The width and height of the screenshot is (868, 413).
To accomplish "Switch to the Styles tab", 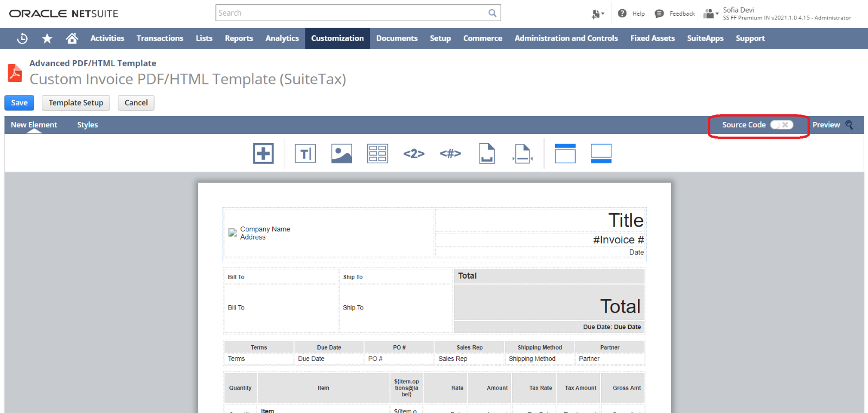I will coord(87,125).
